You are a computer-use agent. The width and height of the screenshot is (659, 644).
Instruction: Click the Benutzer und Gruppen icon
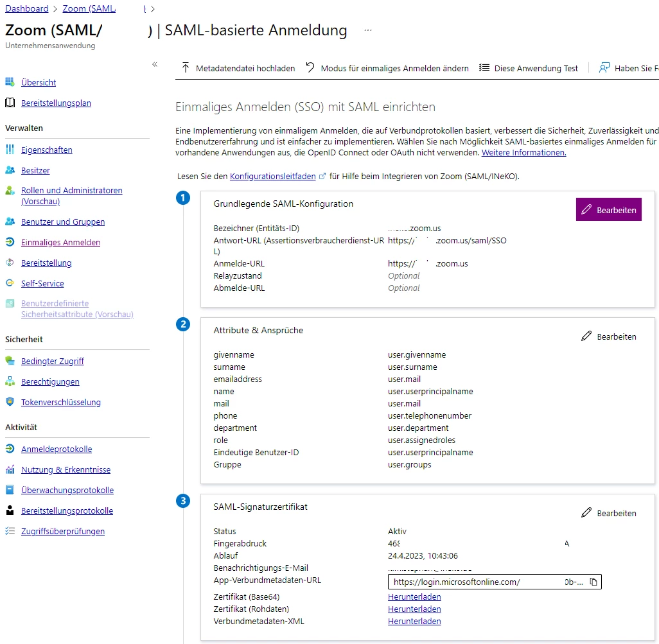(x=10, y=221)
